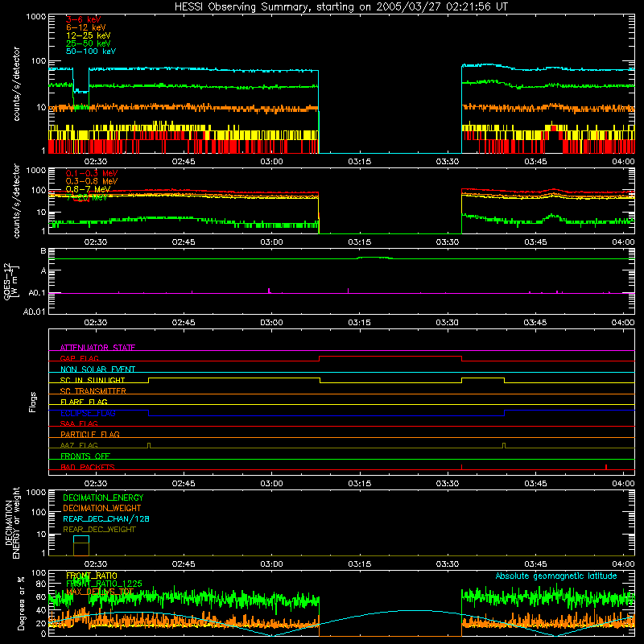This screenshot has height=644, width=644.
Task: Click the PARTICLE_FLAG label
Action: (90, 434)
